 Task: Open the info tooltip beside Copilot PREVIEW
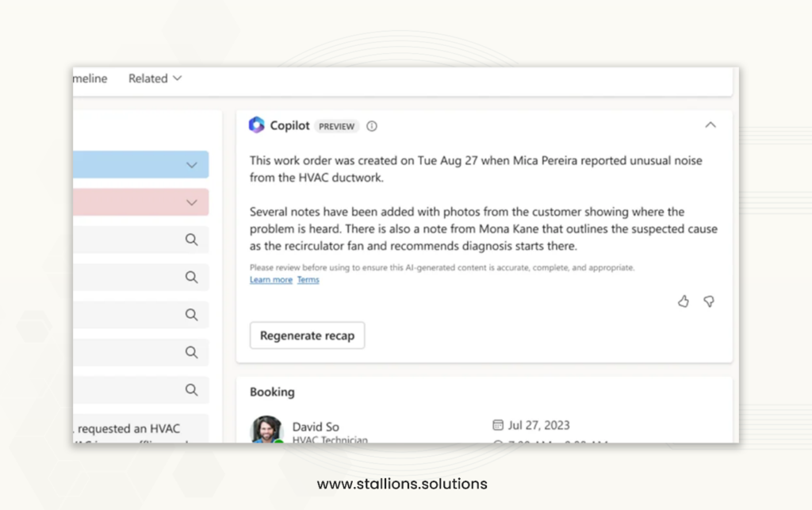(x=371, y=125)
